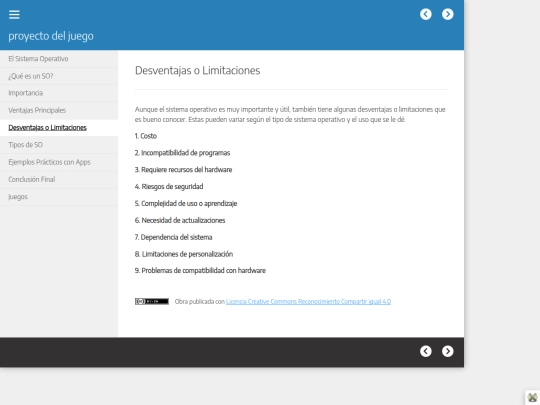
Task: Navigate to Importancia section
Action: [x=59, y=93]
